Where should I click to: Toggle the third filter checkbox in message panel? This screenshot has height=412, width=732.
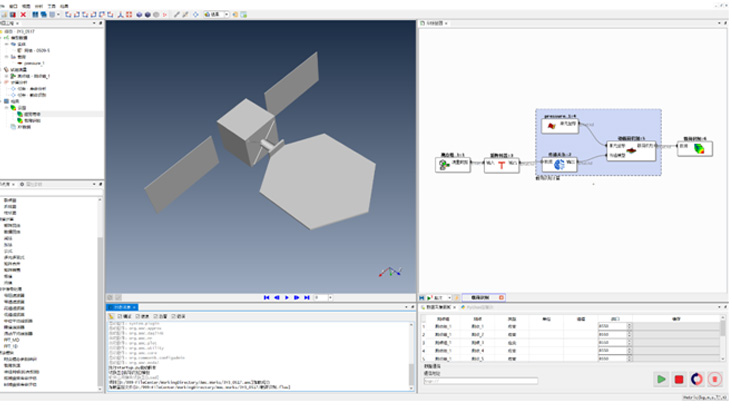(x=155, y=316)
